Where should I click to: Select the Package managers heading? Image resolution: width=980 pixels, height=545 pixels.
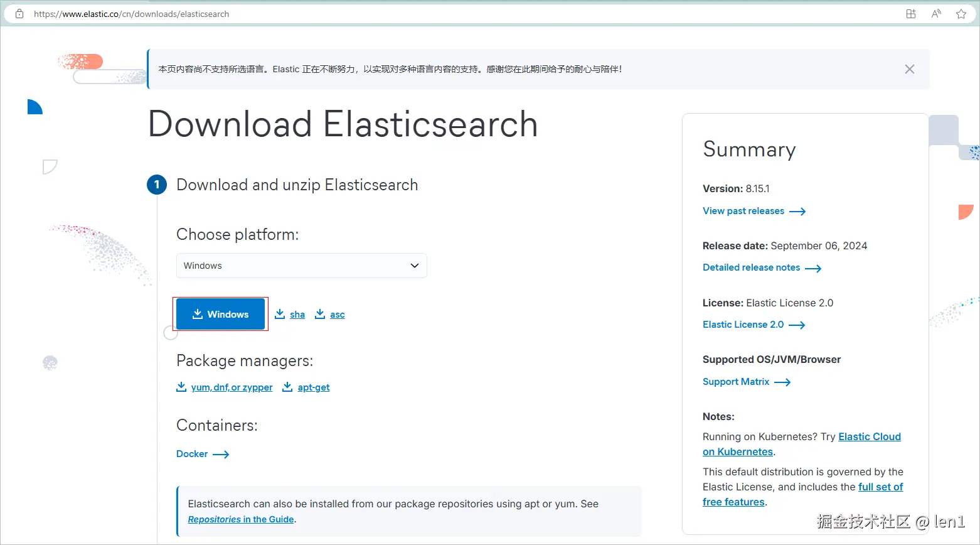point(245,361)
